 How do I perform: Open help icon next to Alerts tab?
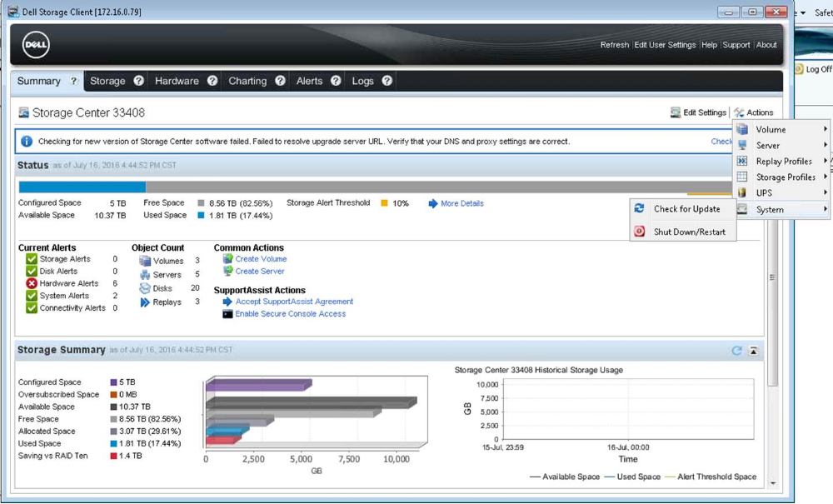(x=336, y=81)
